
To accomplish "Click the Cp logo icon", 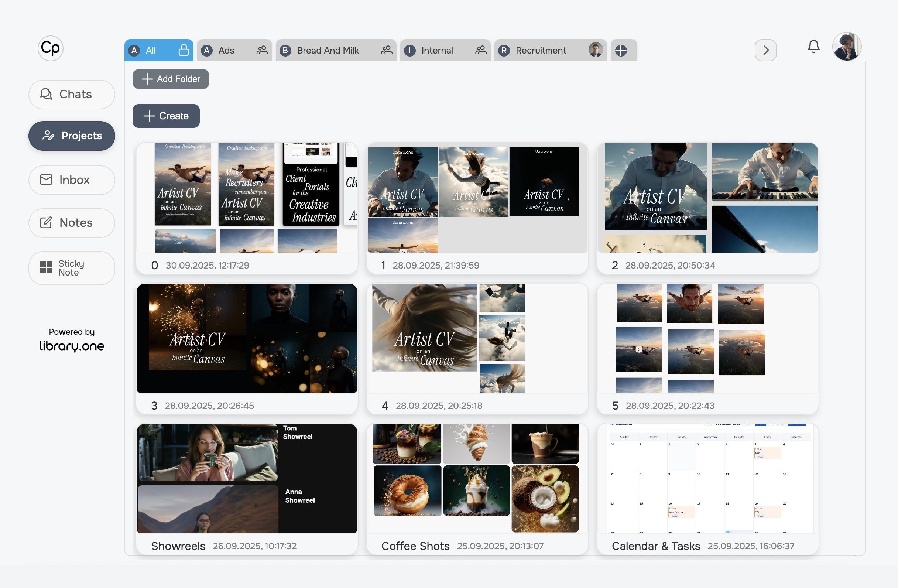I will pyautogui.click(x=51, y=48).
